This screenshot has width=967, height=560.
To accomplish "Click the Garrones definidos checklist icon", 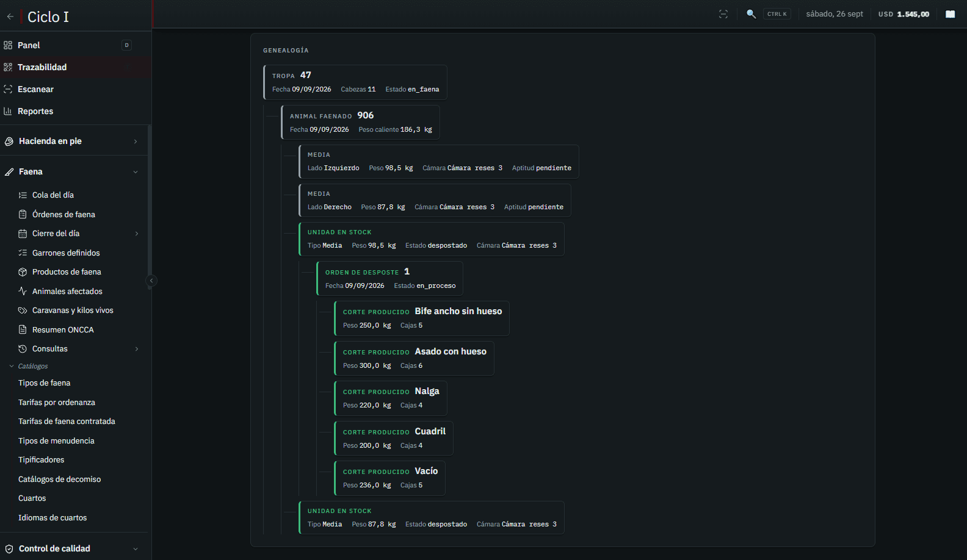I will pos(23,253).
